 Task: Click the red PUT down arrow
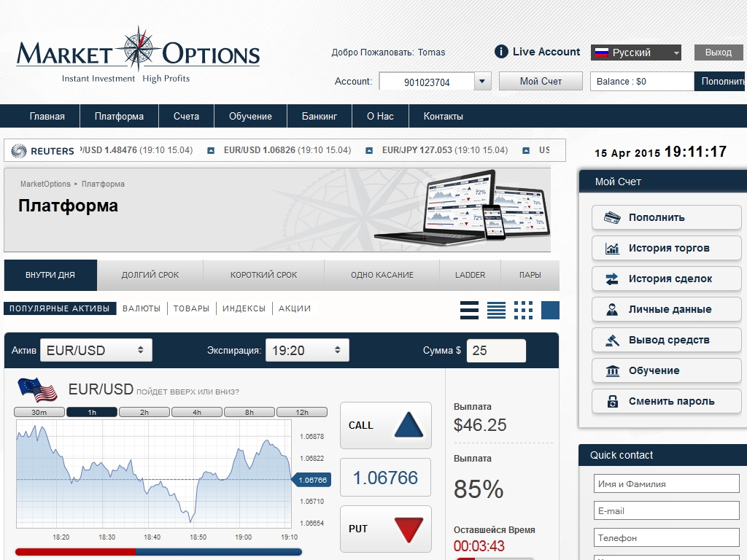point(409,529)
